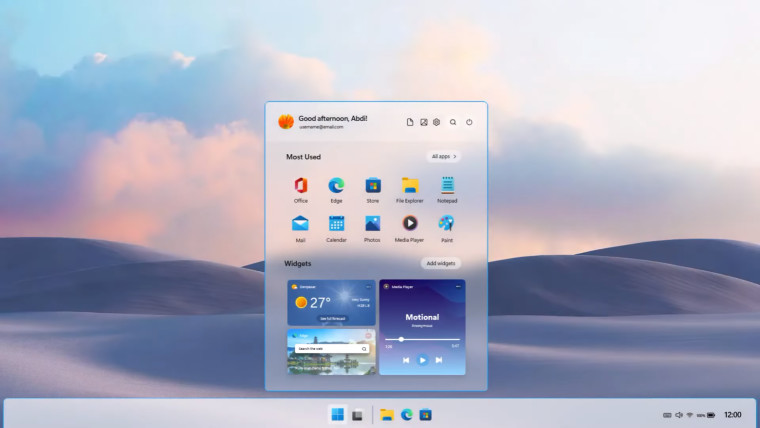Click the Good afternoon, Abdi! greeting

click(333, 118)
